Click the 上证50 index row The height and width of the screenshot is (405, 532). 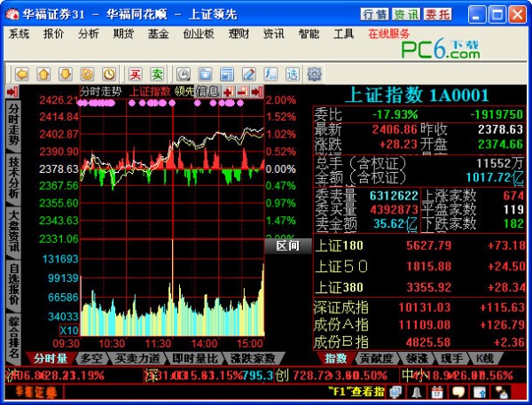click(x=419, y=266)
